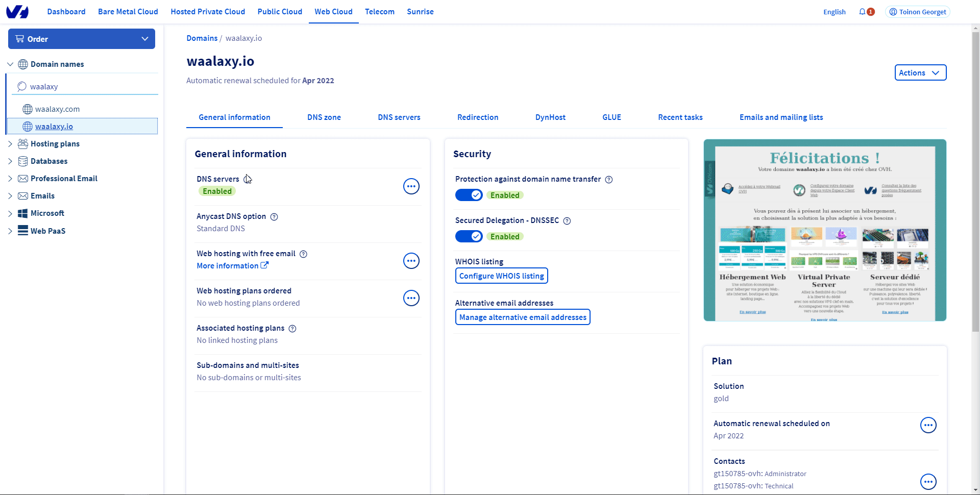Open Public Cloud in top navigation
The height and width of the screenshot is (495, 980).
(280, 12)
